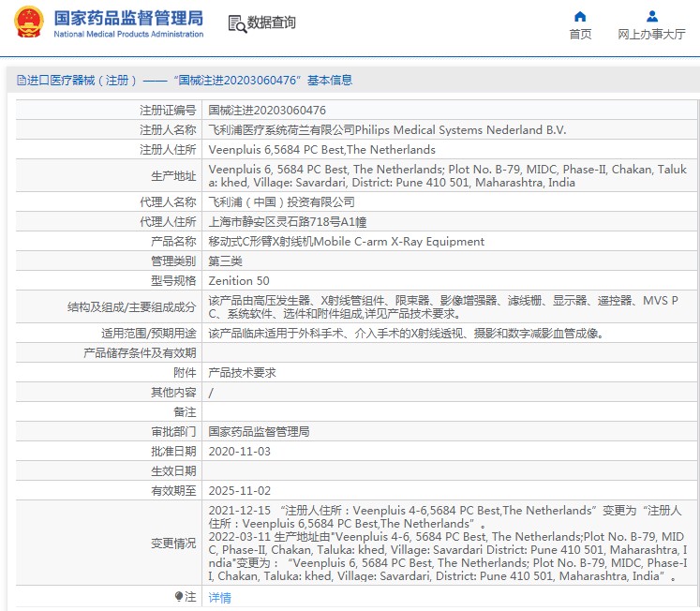Screen dimensions: 700x611
Task: Select Mobile C-arm X-Ray Equipment product name
Action: point(347,242)
